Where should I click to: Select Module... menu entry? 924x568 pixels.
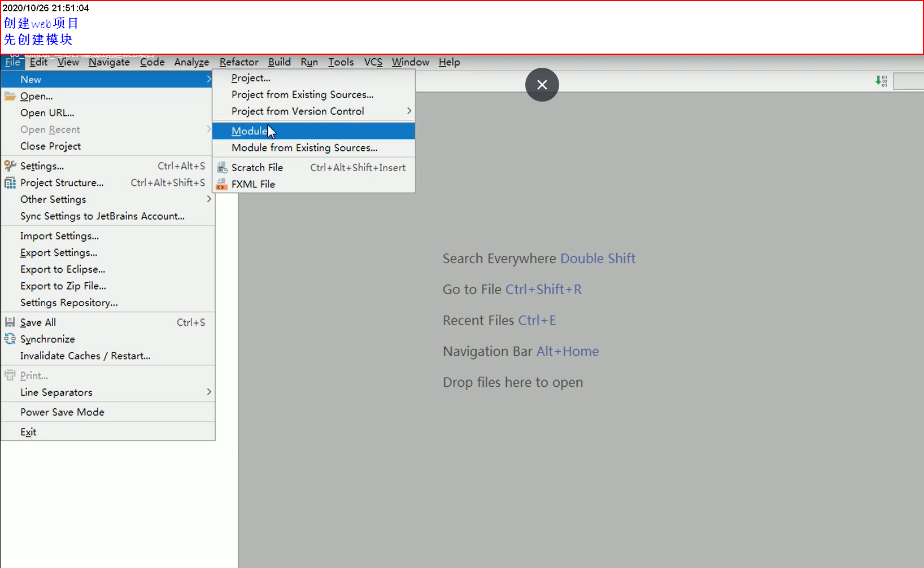tap(313, 131)
